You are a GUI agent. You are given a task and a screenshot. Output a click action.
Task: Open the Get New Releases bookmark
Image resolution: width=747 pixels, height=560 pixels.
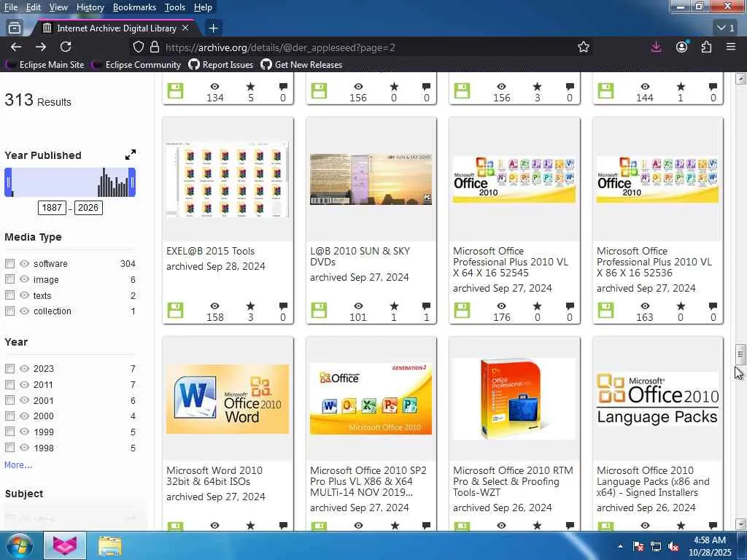tap(301, 65)
